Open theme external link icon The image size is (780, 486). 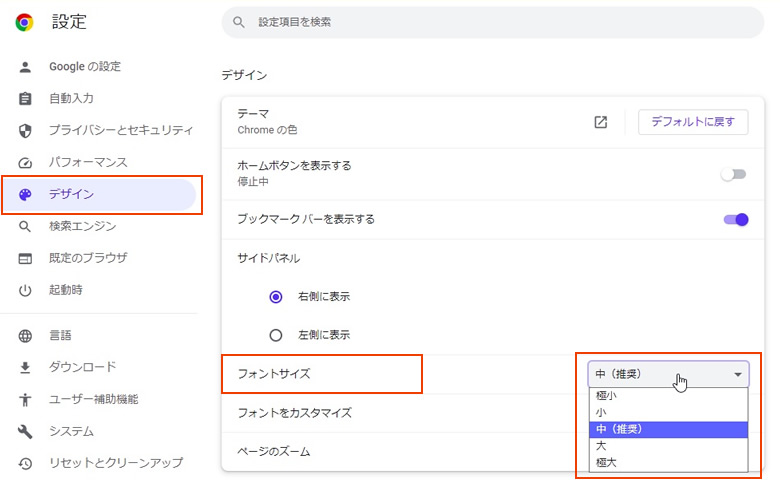click(x=600, y=122)
